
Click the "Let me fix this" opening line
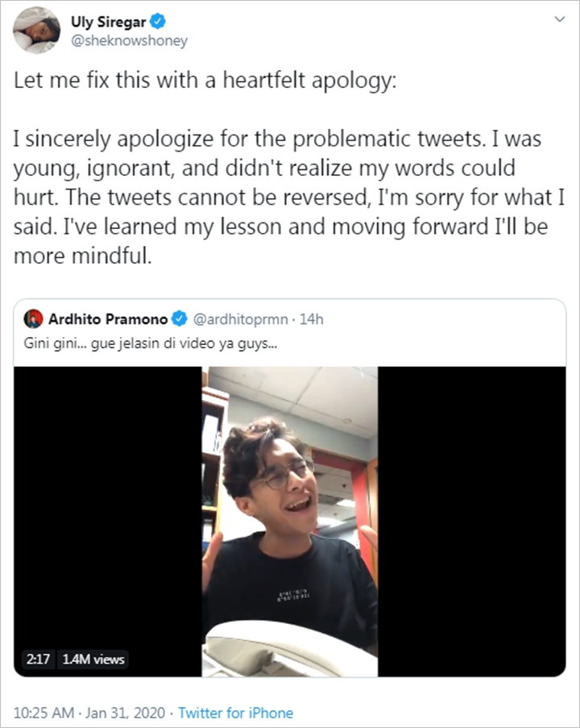point(205,84)
